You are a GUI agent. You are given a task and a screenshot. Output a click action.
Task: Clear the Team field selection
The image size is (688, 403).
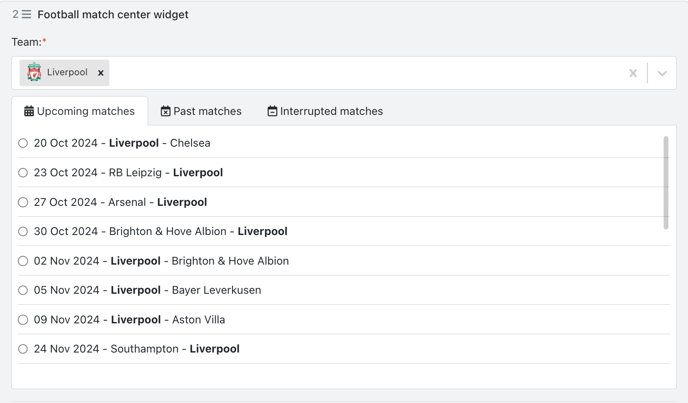(633, 73)
